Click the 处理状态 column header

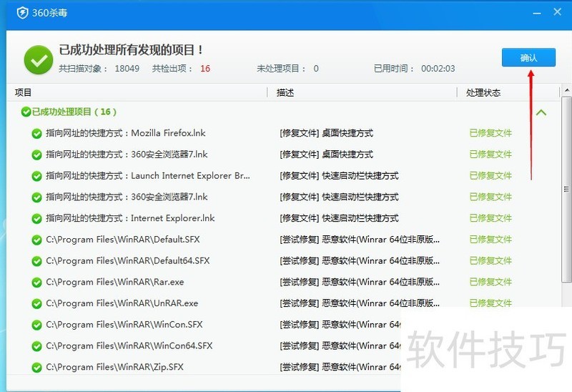[x=483, y=93]
